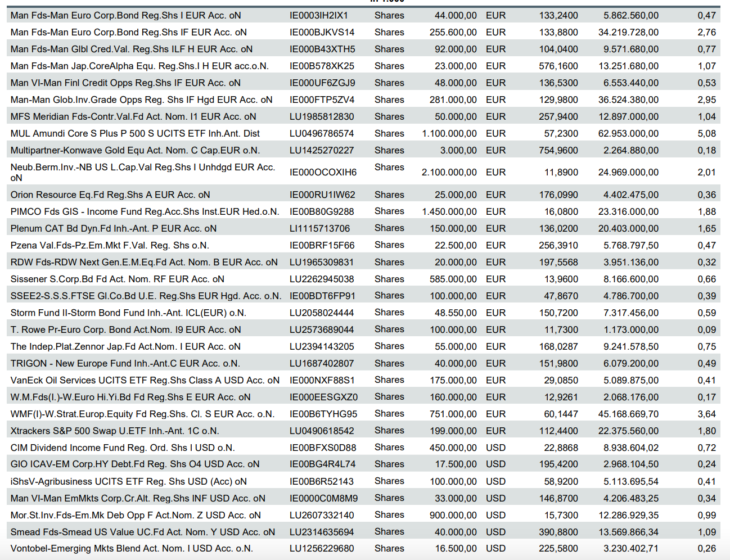Select price 257,9400
Image resolution: width=730 pixels, height=560 pixels.
pyautogui.click(x=558, y=117)
